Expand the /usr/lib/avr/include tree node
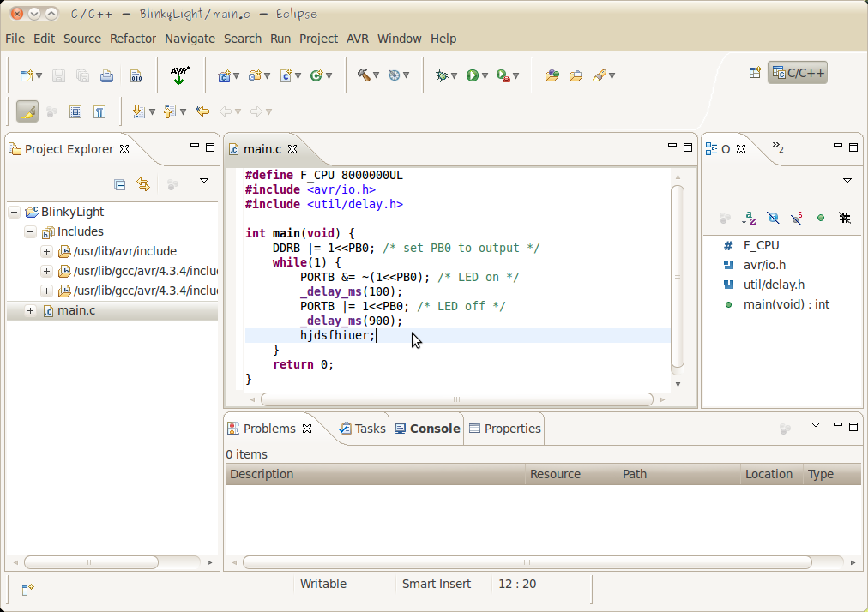This screenshot has width=868, height=612. click(x=47, y=251)
